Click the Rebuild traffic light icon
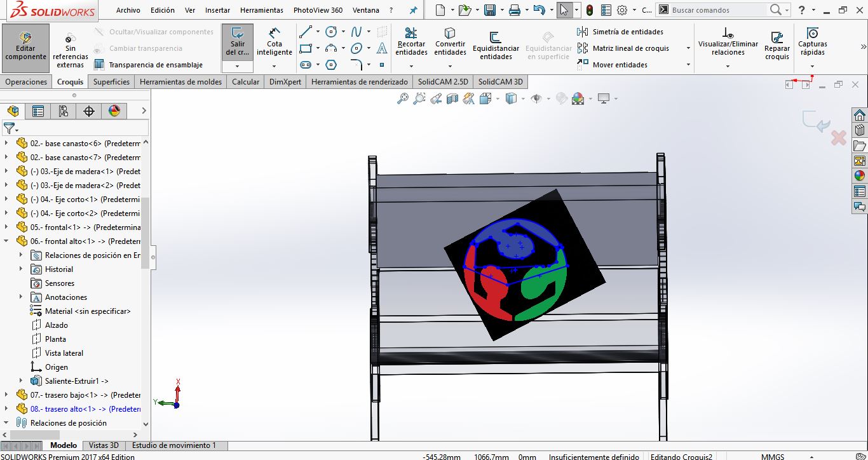868x460 pixels. click(590, 10)
